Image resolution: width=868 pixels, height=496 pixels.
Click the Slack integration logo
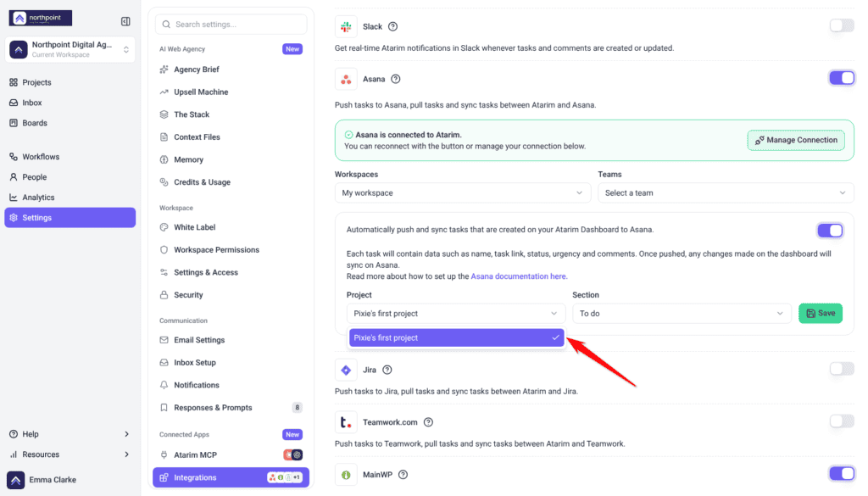346,26
